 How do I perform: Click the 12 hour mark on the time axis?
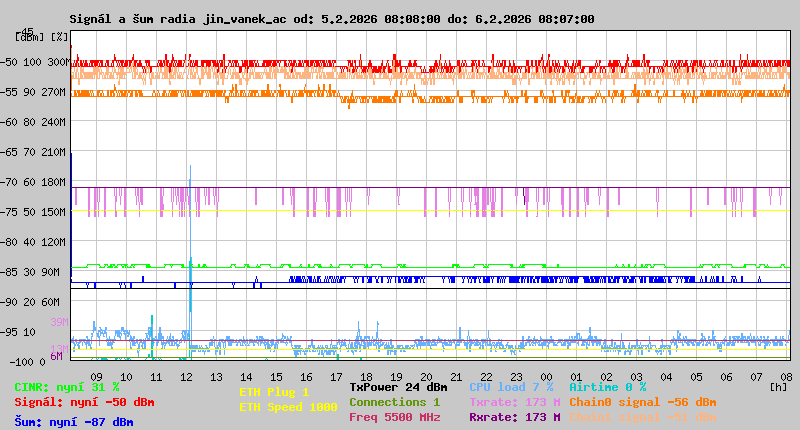[x=186, y=376]
